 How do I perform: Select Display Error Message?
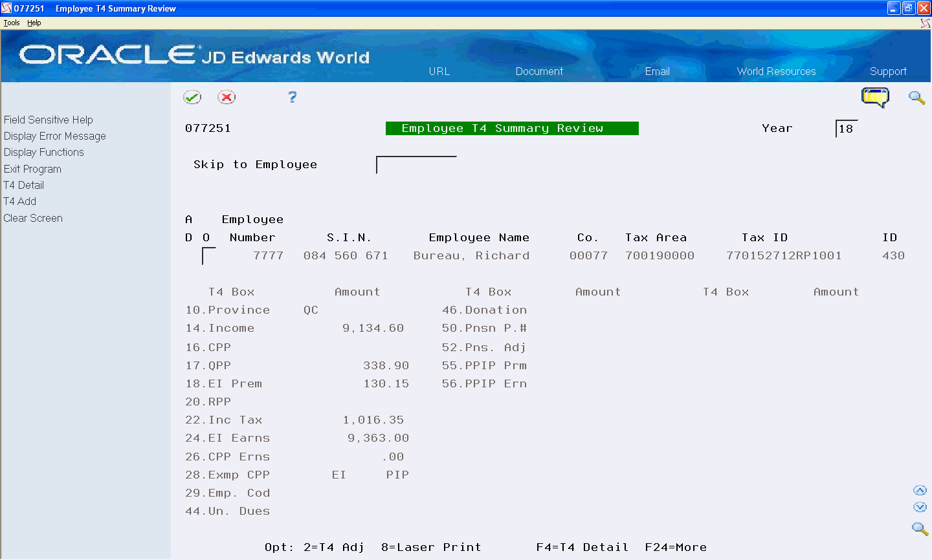tap(55, 136)
